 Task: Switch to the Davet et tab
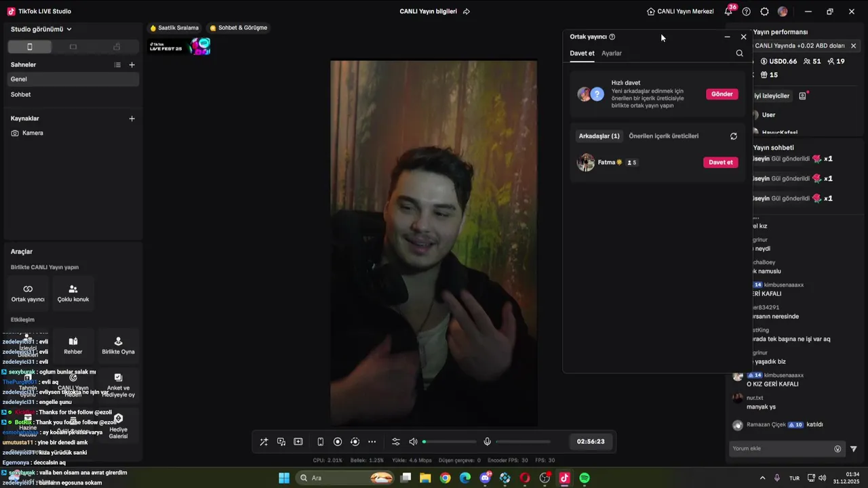pos(582,54)
